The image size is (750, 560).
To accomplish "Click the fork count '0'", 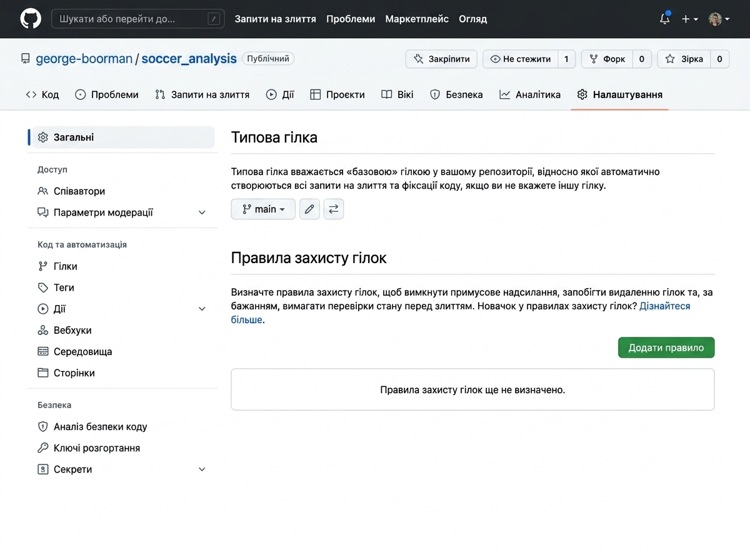I will (x=642, y=59).
